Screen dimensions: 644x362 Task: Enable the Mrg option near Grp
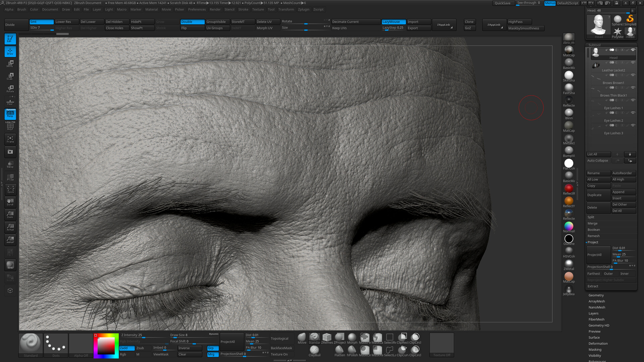pyautogui.click(x=212, y=354)
